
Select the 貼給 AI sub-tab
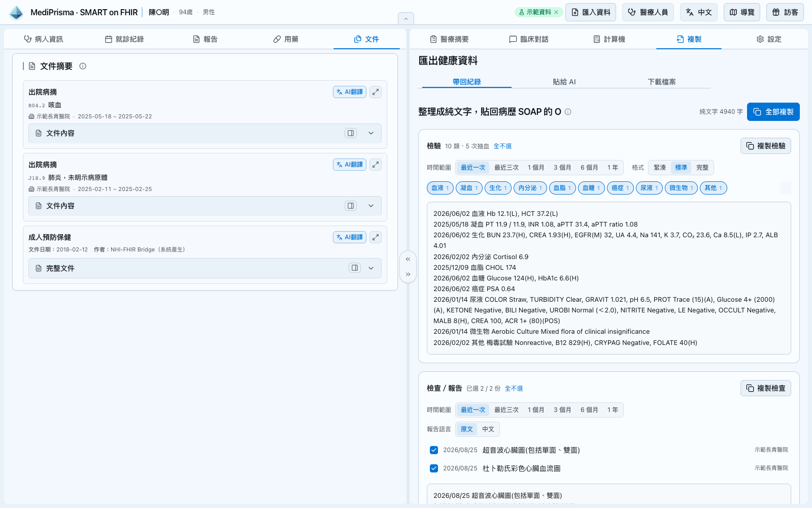click(564, 82)
